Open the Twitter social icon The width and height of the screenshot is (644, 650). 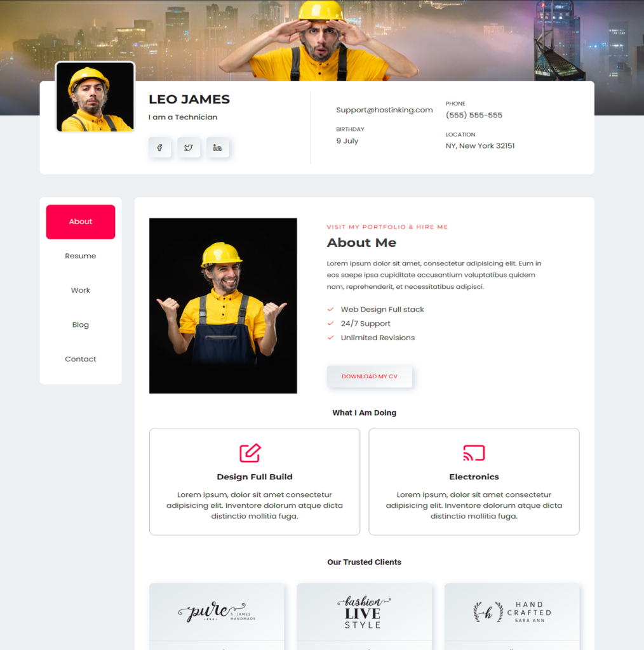189,148
